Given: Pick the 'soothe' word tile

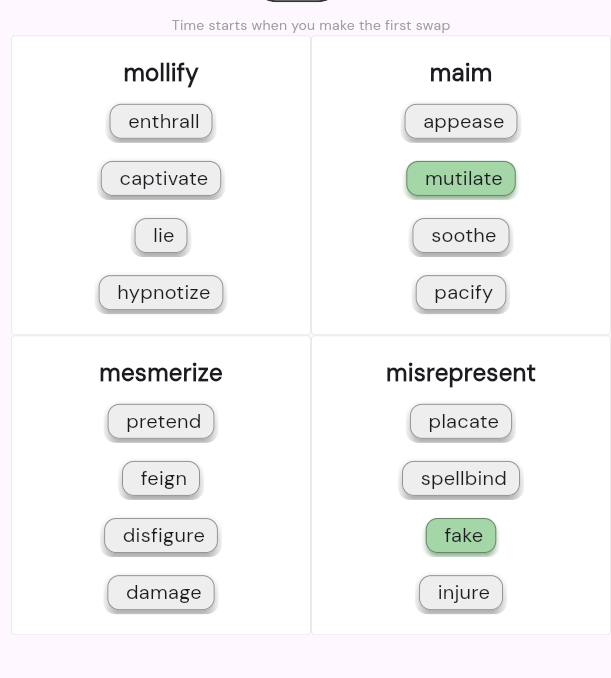Looking at the screenshot, I should [461, 236].
